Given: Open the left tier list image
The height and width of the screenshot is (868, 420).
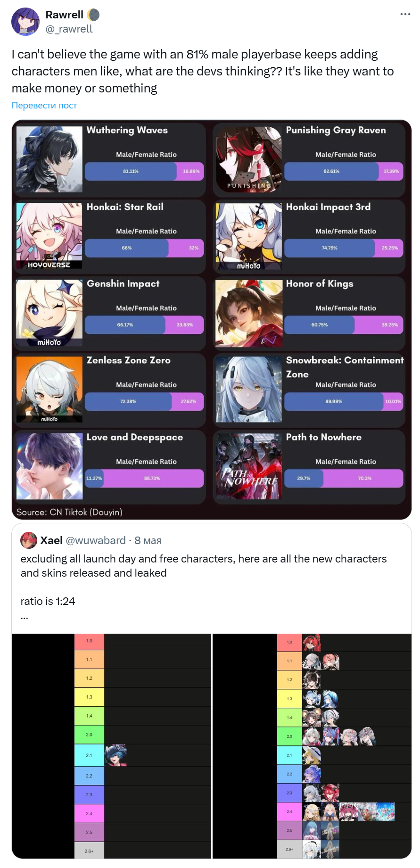Looking at the screenshot, I should click(x=112, y=746).
